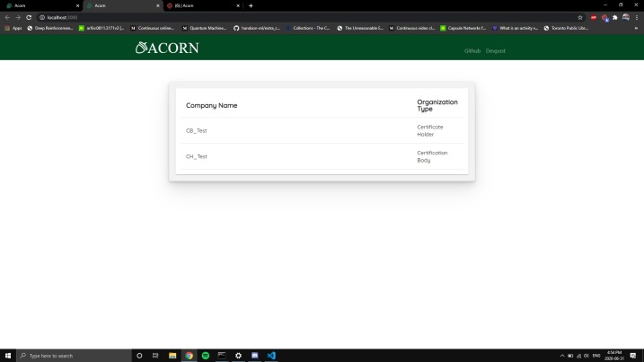644x362 pixels.
Task: Open the red ad-blocker extension icon
Action: tap(594, 18)
